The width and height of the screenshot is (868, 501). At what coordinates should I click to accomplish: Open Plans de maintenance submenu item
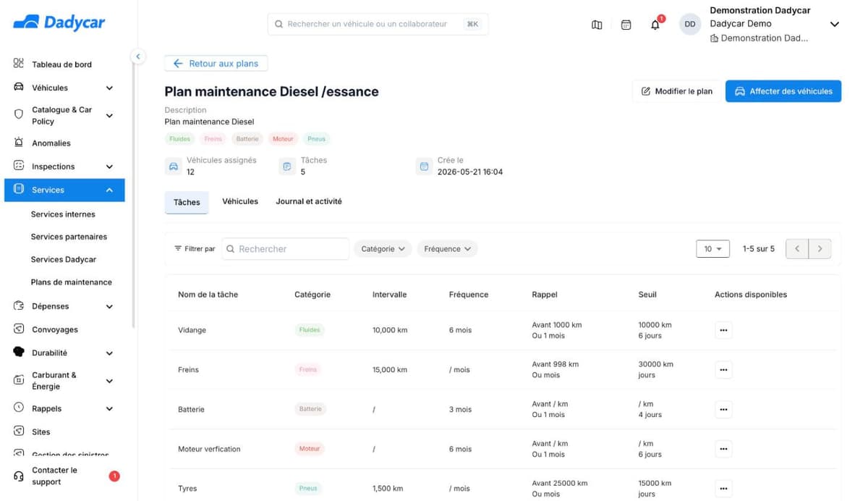72,282
